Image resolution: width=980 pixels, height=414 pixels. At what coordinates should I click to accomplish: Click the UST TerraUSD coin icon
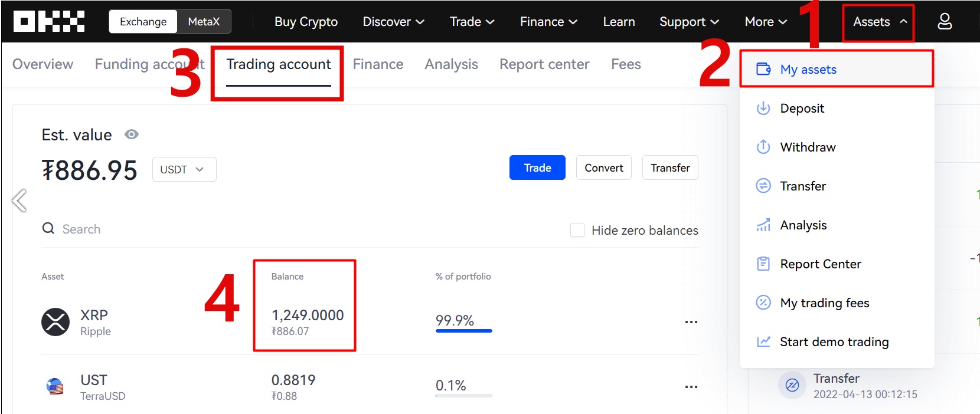coord(55,387)
